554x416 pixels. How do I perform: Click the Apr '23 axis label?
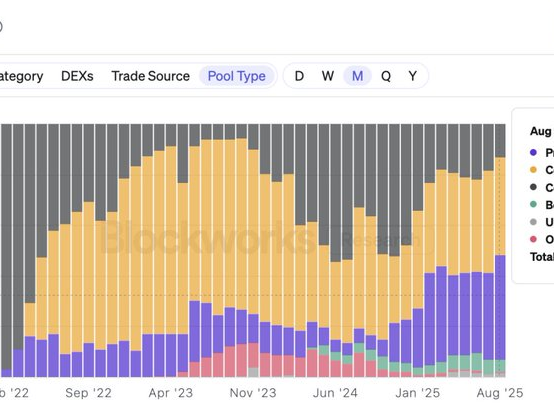(x=171, y=393)
